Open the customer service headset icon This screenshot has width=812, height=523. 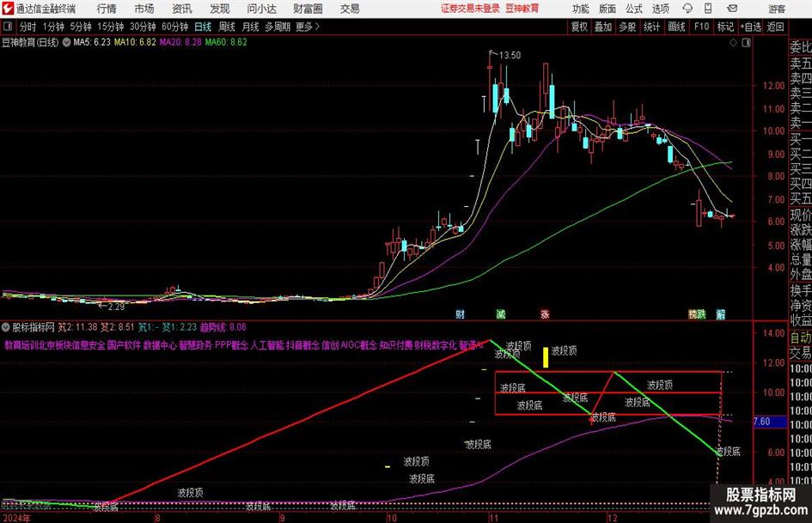coord(687,9)
